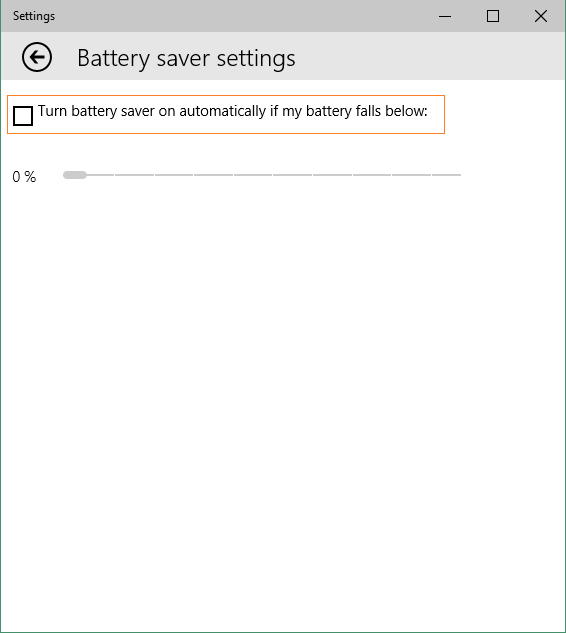Click the 'Battery saver settings' heading
This screenshot has height=633, width=566.
click(186, 59)
